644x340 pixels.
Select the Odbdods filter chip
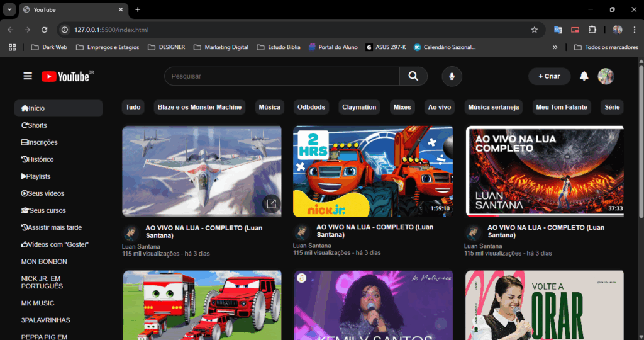pyautogui.click(x=311, y=107)
